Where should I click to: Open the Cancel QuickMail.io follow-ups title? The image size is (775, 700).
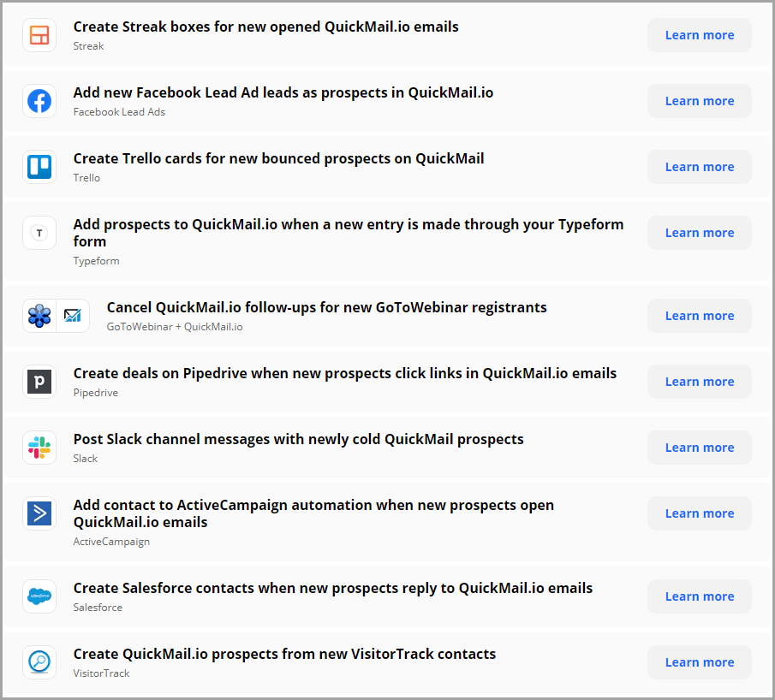click(326, 307)
